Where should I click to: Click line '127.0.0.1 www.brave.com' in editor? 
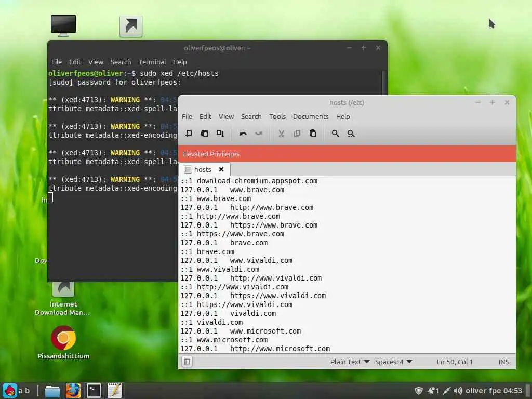pos(232,190)
